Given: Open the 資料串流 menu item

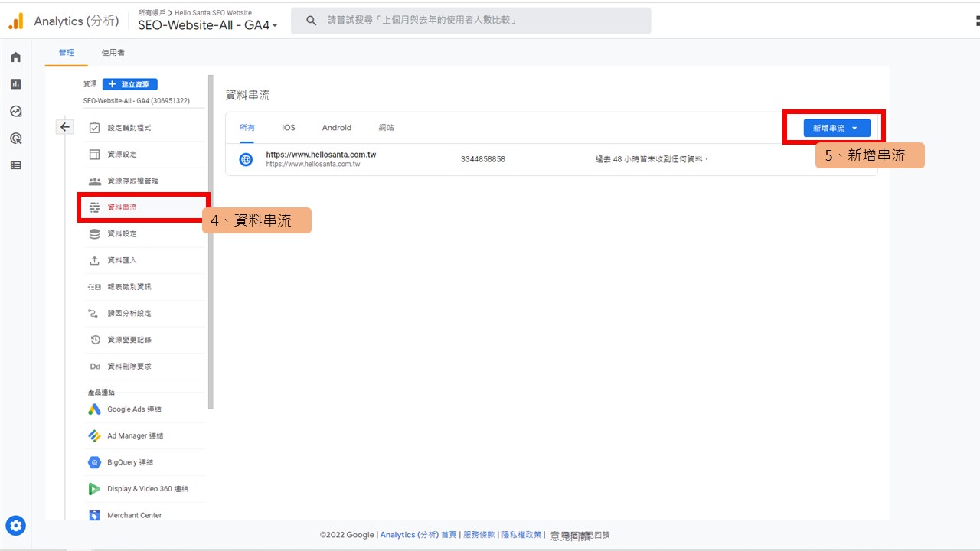Looking at the screenshot, I should click(144, 207).
